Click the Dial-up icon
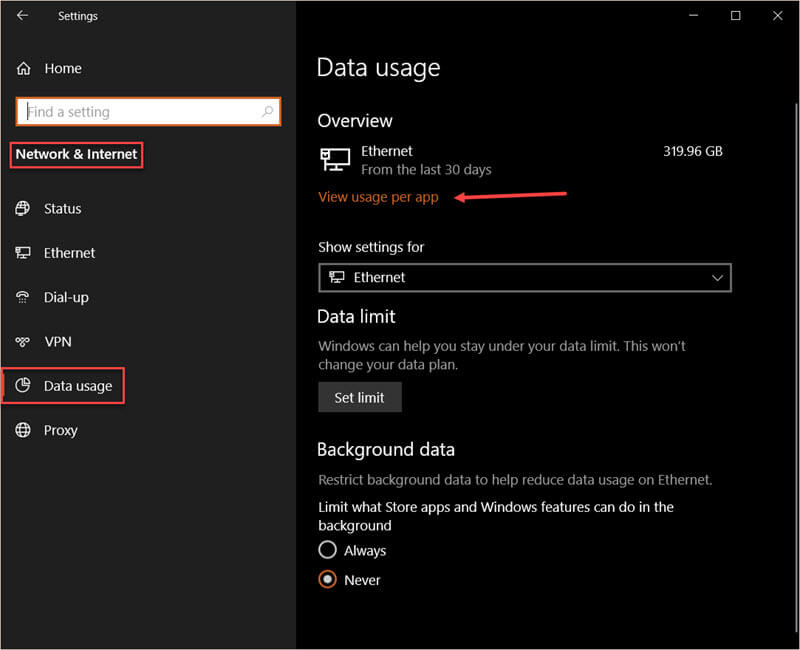The height and width of the screenshot is (650, 800). pyautogui.click(x=22, y=297)
